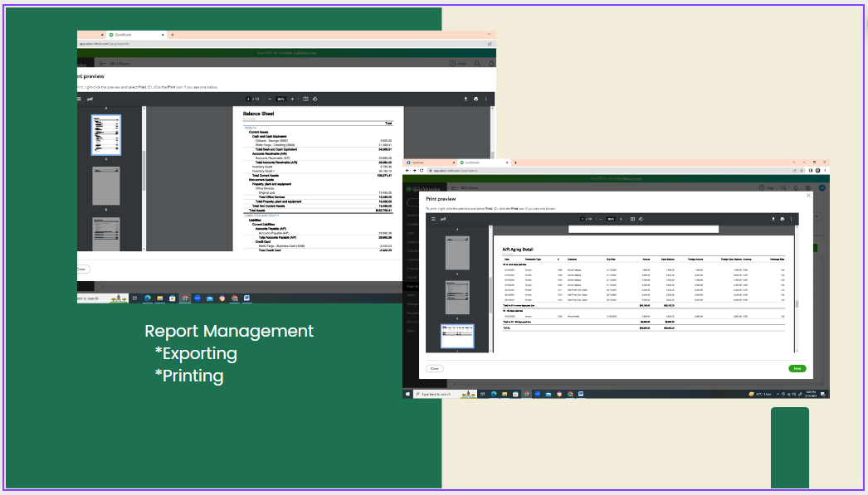This screenshot has height=495, width=868.
Task: Click the QuickBooks search icon in Balance Sheet window
Action: click(478, 64)
